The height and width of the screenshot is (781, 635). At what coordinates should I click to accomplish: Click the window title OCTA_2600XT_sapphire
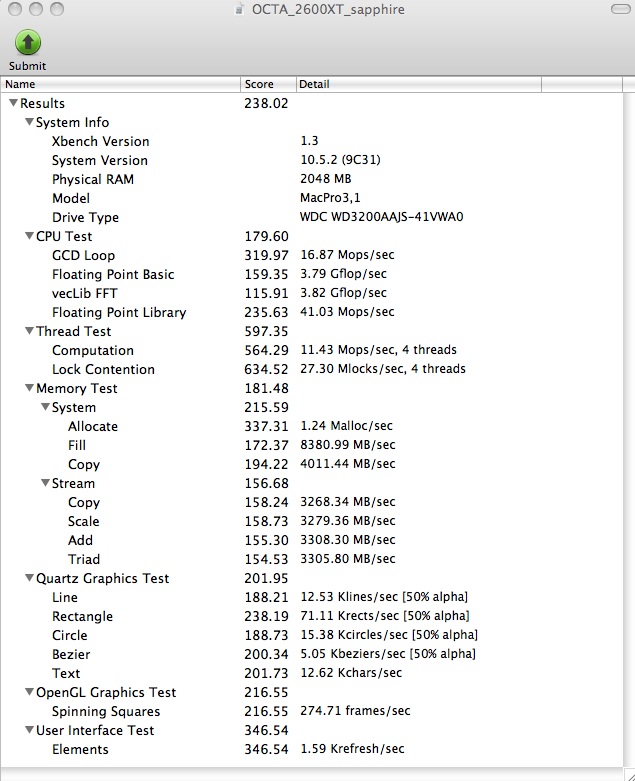[x=328, y=9]
